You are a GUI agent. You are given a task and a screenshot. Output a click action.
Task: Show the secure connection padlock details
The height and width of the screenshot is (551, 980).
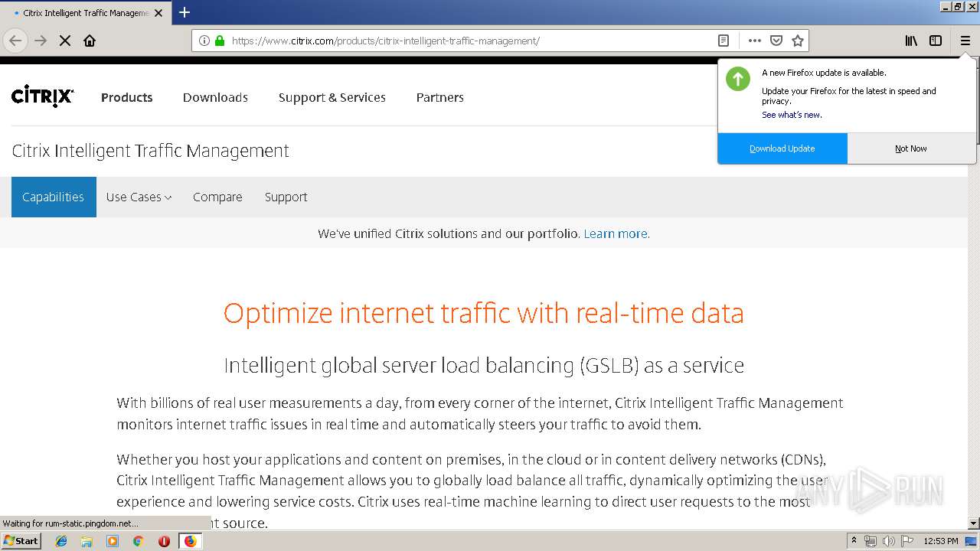[x=220, y=41]
